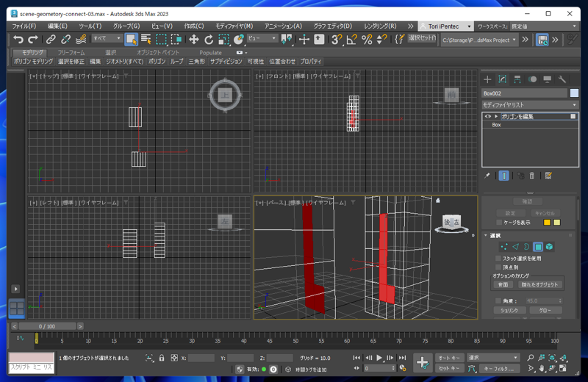This screenshot has width=588, height=382.
Task: Toggle Window/Crossing selection mode
Action: (176, 39)
